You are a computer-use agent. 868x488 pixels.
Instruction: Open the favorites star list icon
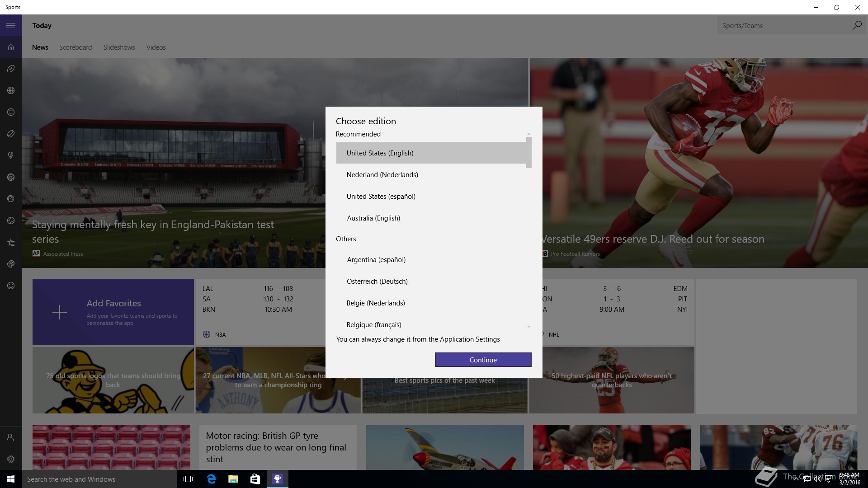[11, 243]
